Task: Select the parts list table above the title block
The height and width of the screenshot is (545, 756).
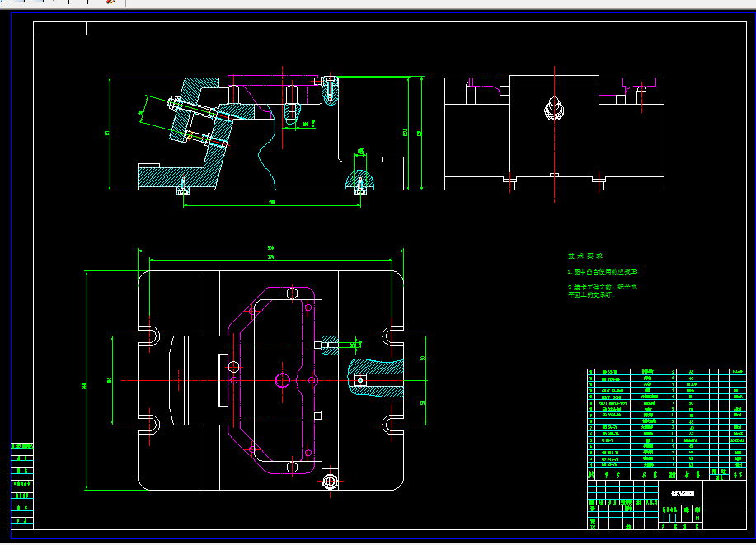Action: (667, 425)
